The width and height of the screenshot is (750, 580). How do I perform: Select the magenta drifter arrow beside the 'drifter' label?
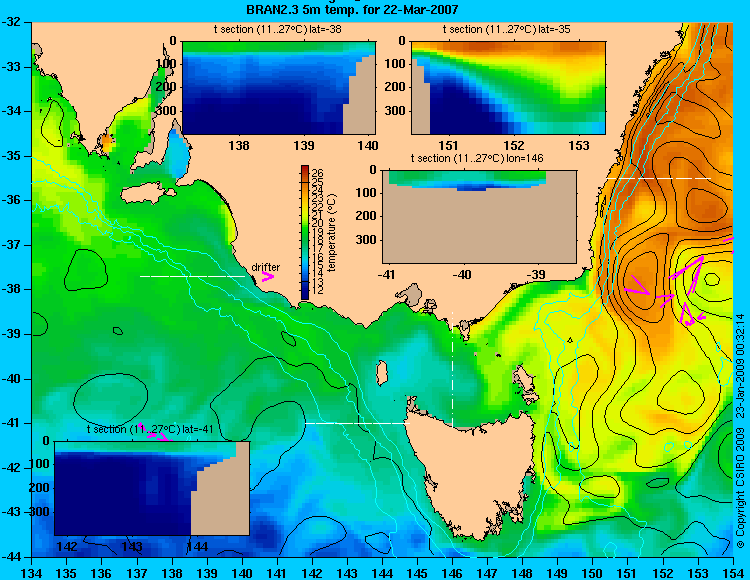coord(268,277)
